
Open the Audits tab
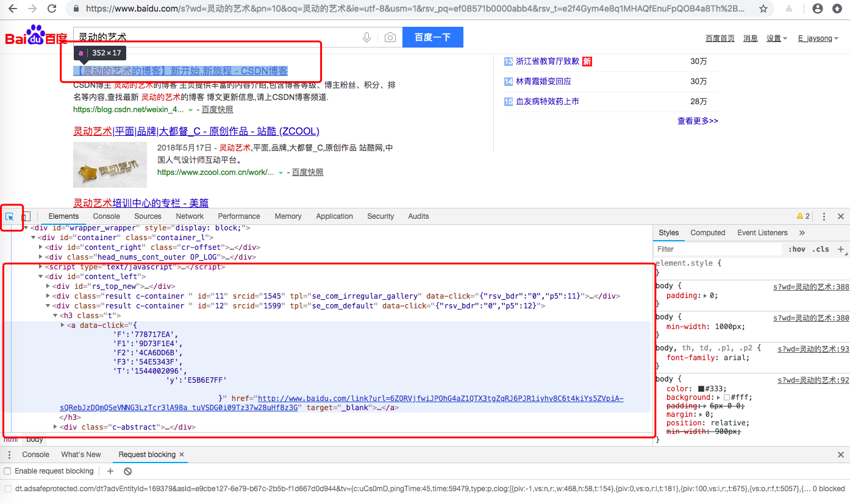[x=418, y=216]
